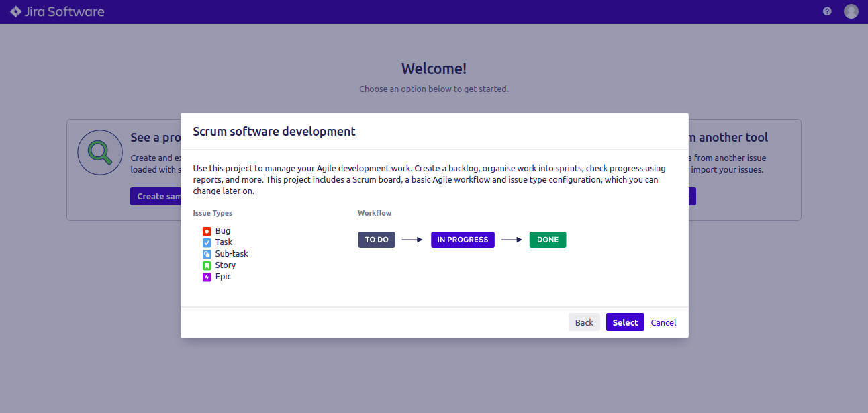Screen dimensions: 868x413
Task: Click the Story issue type icon
Action: pyautogui.click(x=207, y=265)
